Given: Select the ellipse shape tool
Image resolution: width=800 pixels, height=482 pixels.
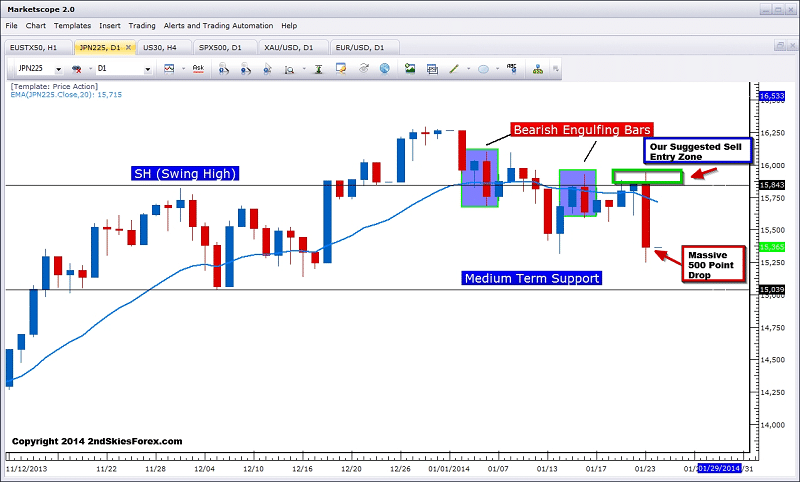Looking at the screenshot, I should (x=483, y=69).
